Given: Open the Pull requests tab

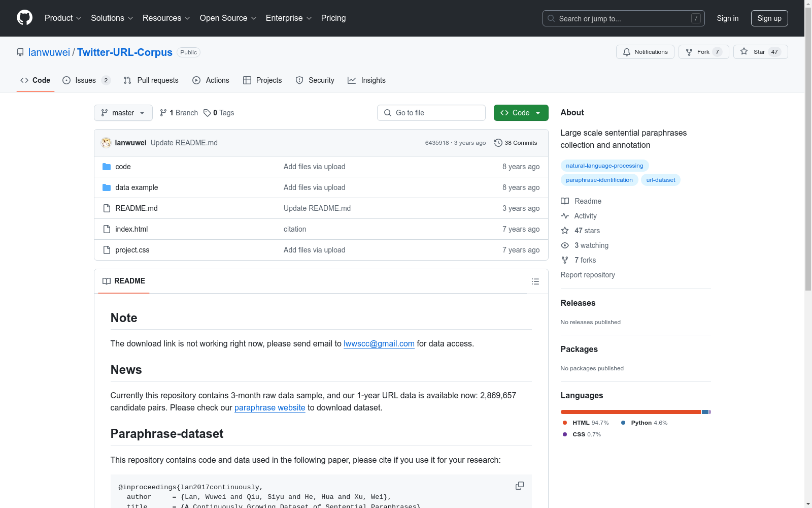Looking at the screenshot, I should (151, 80).
